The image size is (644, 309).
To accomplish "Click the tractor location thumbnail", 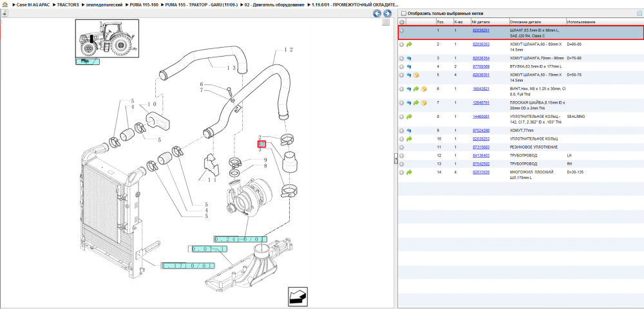I will 107,39.
